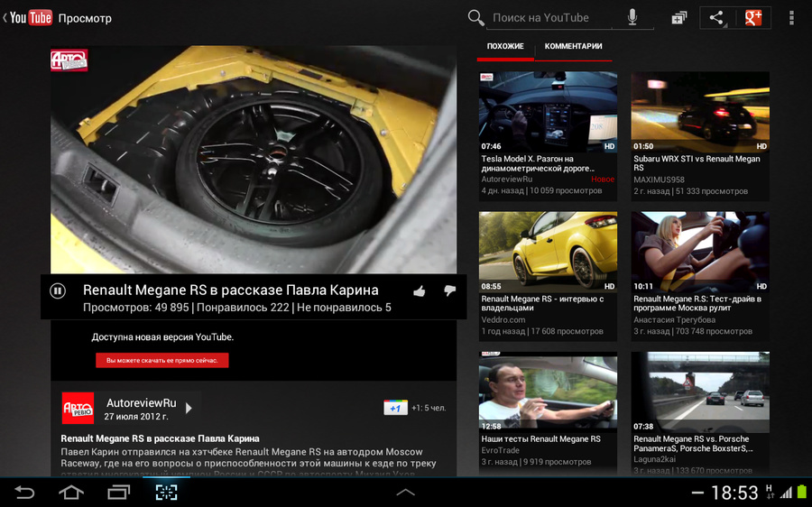Click title Renault Megane RS - интервью с владельцами

542,303
